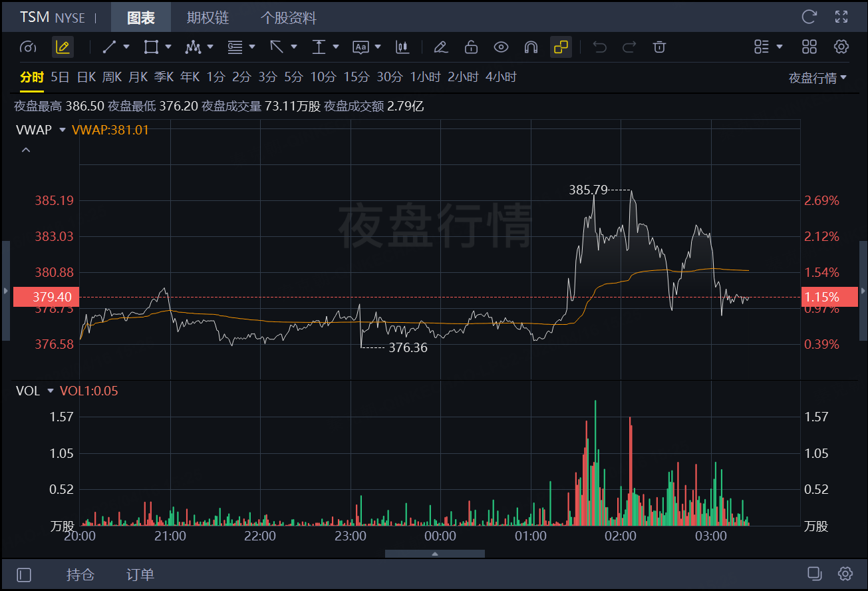Image resolution: width=868 pixels, height=591 pixels.
Task: Open the VWAP indicator dropdown
Action: pos(63,130)
